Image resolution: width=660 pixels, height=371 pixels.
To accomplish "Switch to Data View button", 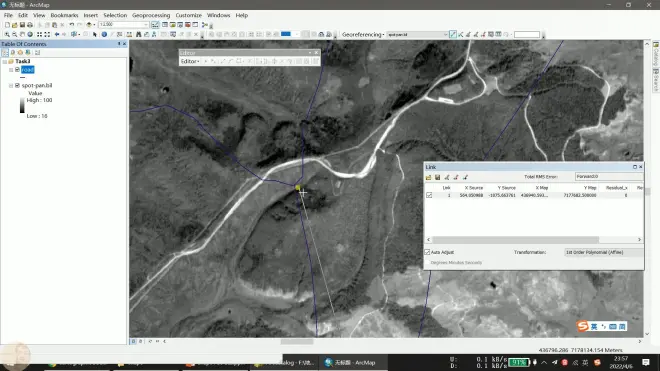I will tap(133, 342).
